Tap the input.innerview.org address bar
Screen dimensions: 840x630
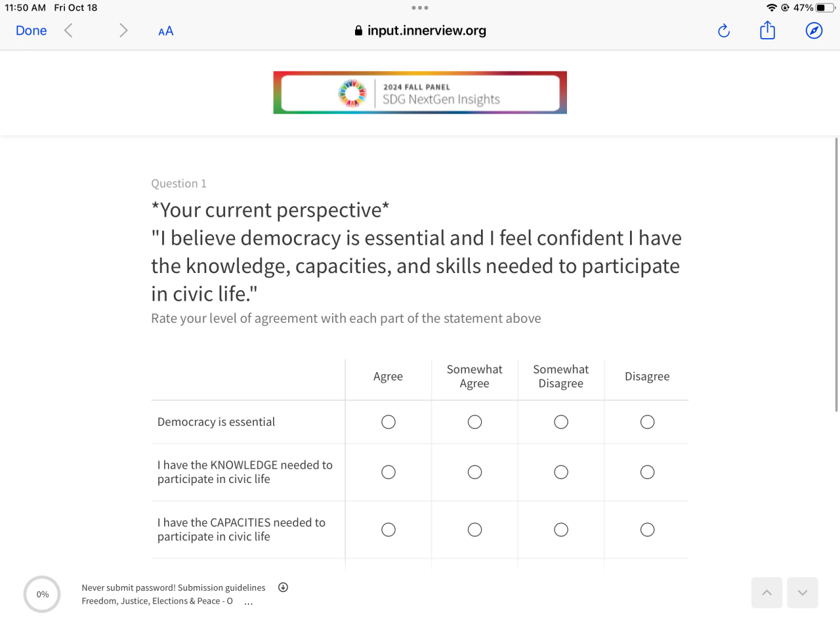click(x=420, y=31)
